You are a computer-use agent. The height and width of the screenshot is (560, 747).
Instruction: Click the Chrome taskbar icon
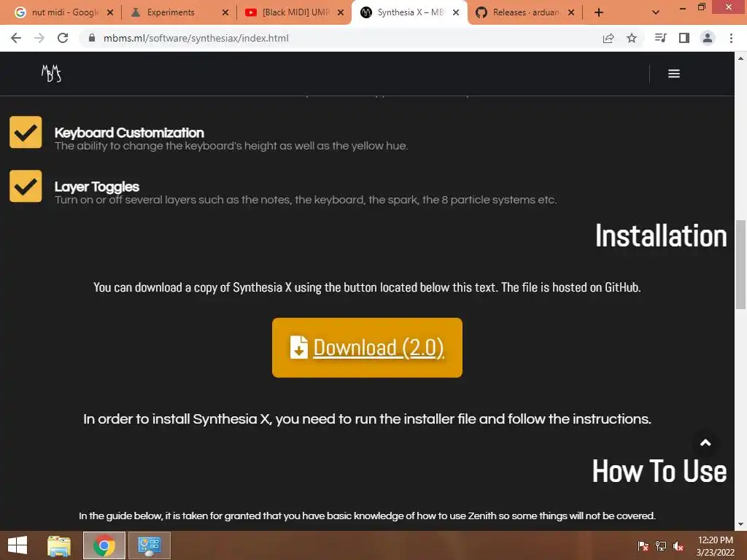point(104,545)
